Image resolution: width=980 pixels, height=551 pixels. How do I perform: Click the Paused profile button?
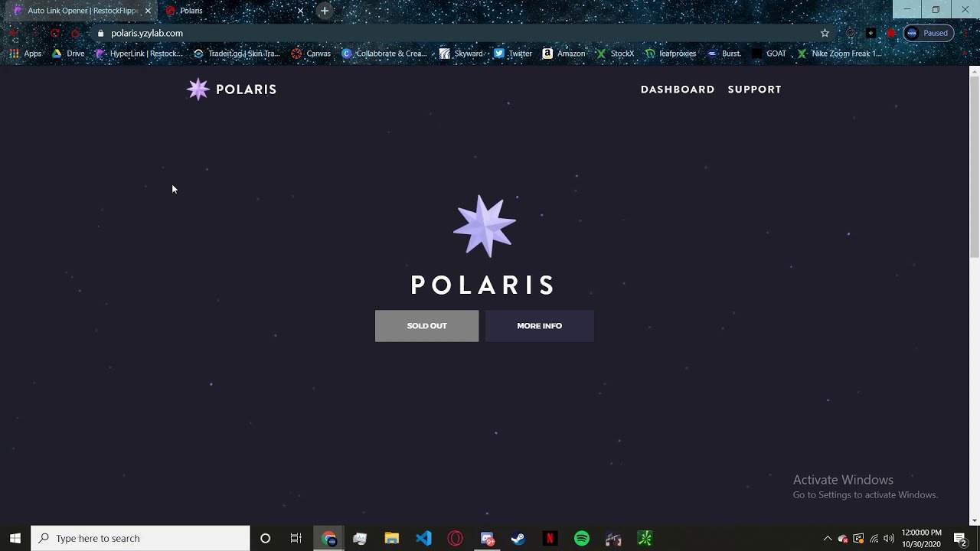(x=928, y=33)
